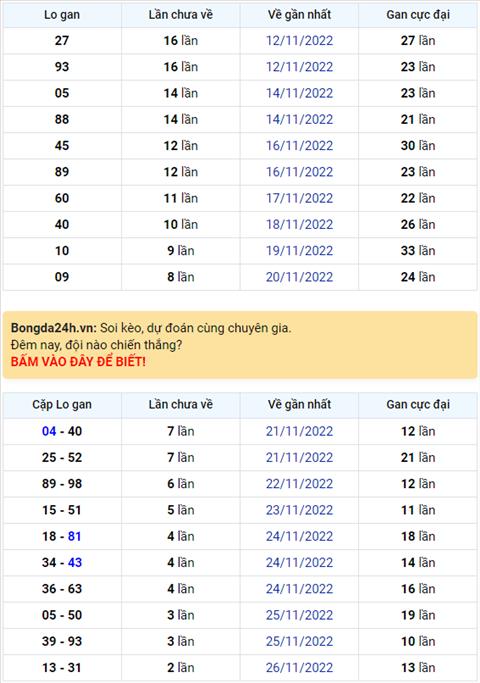Open date 12/11/2022 in row 93
Screen dimensions: 480x683
pos(299,67)
